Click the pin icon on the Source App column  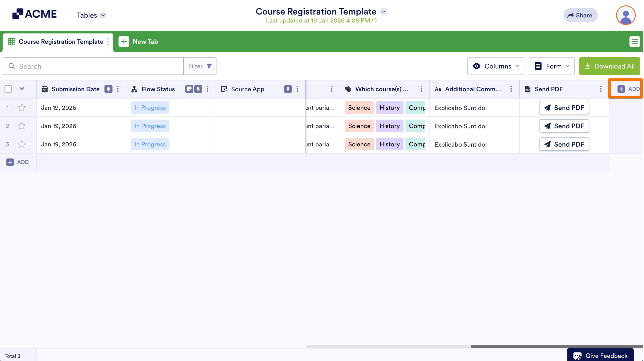288,89
